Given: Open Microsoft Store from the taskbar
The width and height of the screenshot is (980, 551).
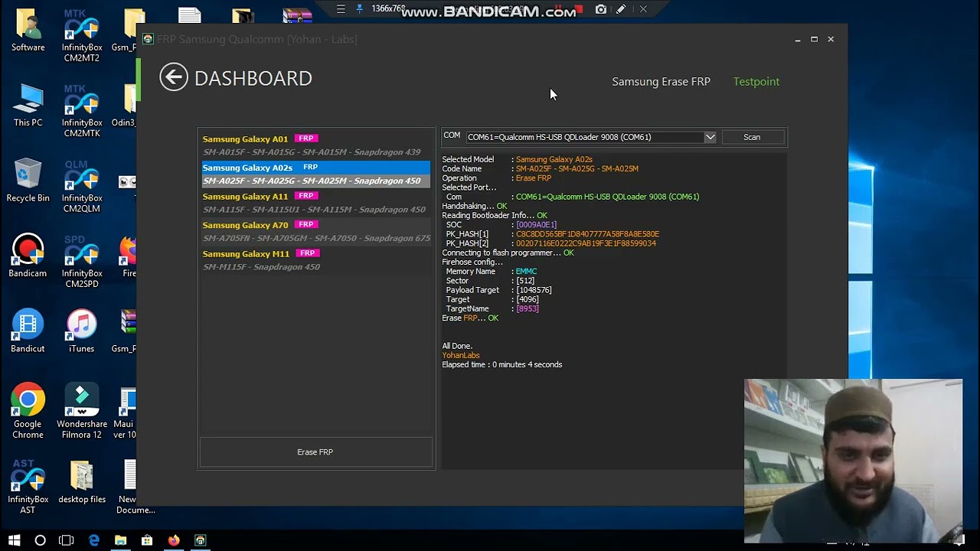Looking at the screenshot, I should coord(147,540).
